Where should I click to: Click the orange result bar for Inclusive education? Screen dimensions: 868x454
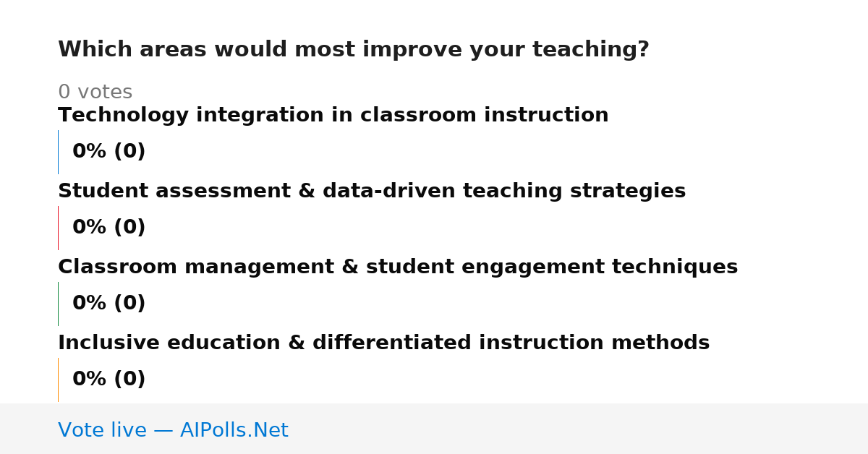click(58, 380)
